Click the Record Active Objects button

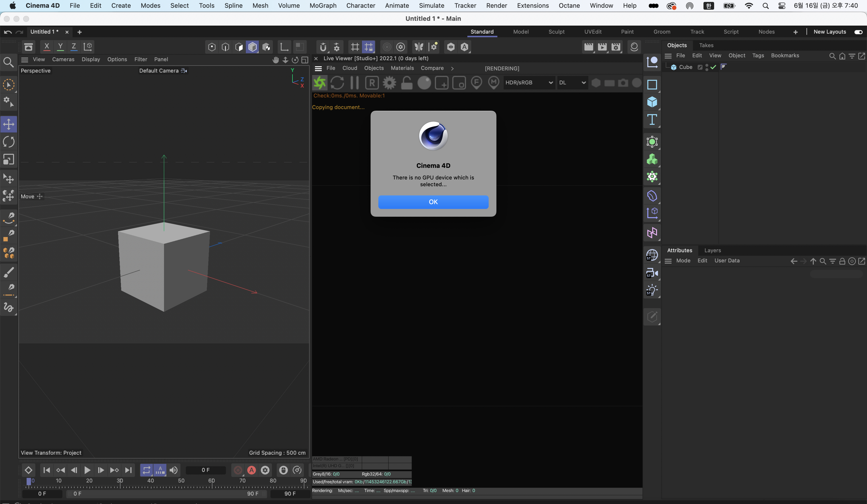(x=238, y=470)
